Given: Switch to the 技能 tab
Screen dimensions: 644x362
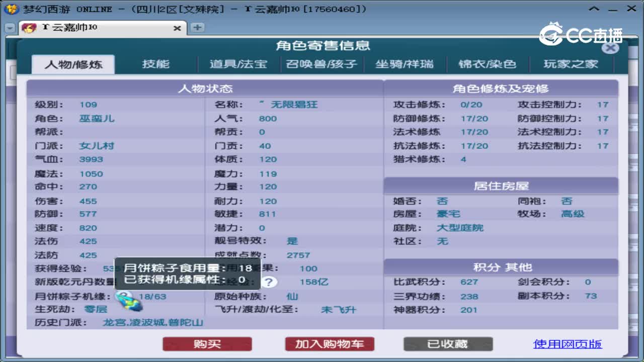Looking at the screenshot, I should click(156, 64).
